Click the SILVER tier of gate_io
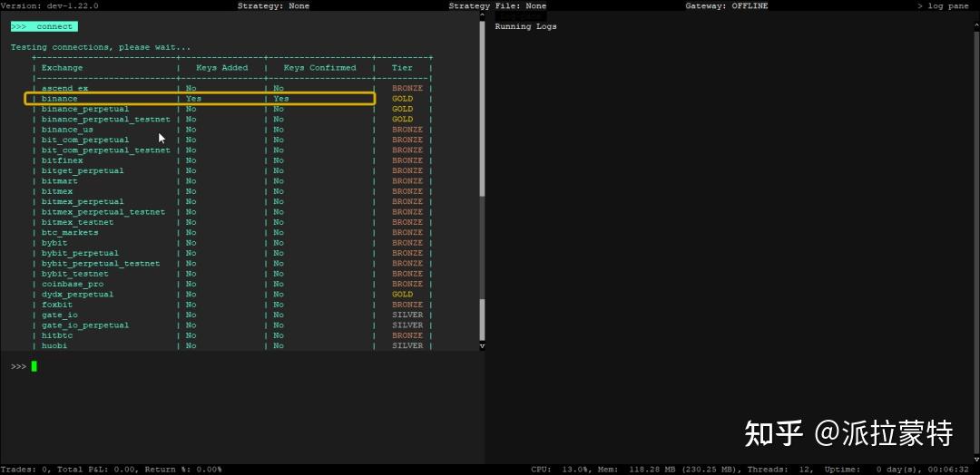This screenshot has width=980, height=475. pyautogui.click(x=407, y=315)
